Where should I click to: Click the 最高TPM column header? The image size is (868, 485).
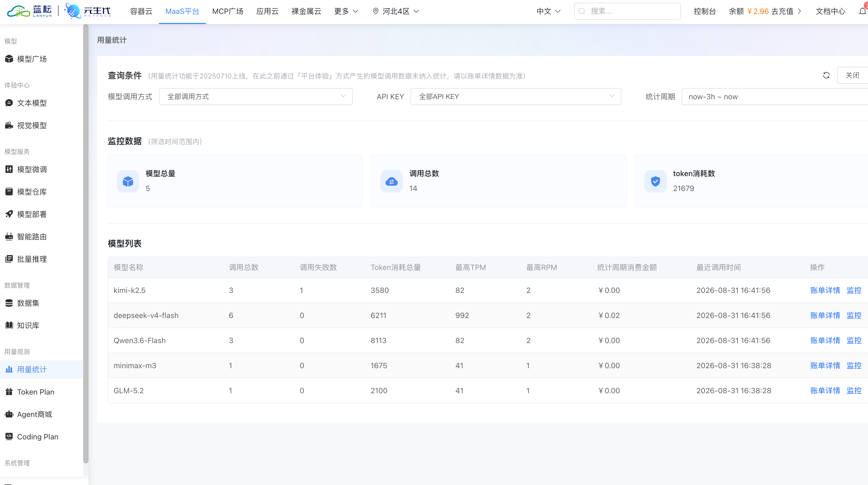[471, 268]
